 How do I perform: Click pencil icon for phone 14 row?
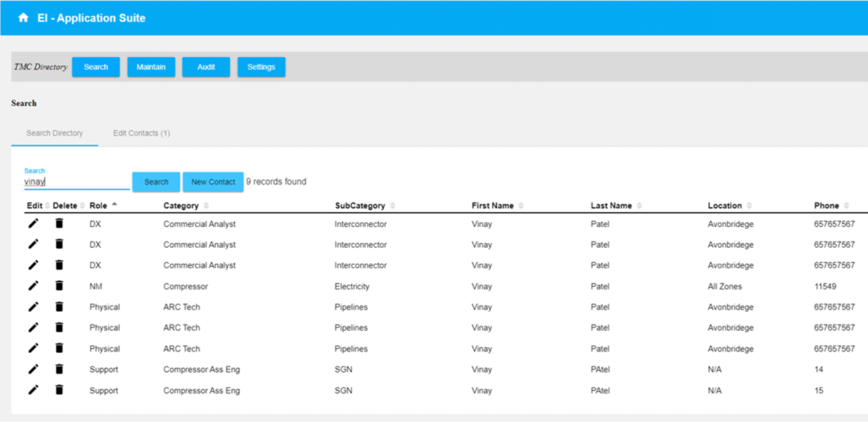tap(33, 369)
